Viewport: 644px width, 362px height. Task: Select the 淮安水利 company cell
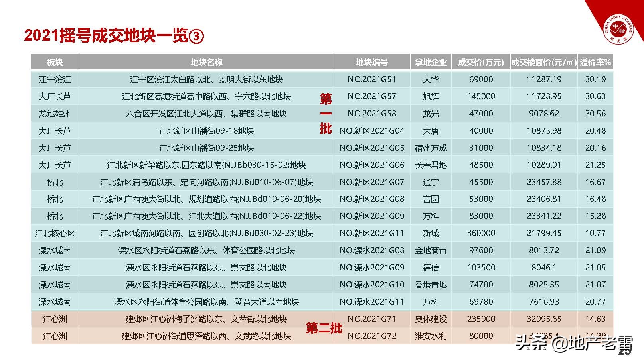(431, 336)
